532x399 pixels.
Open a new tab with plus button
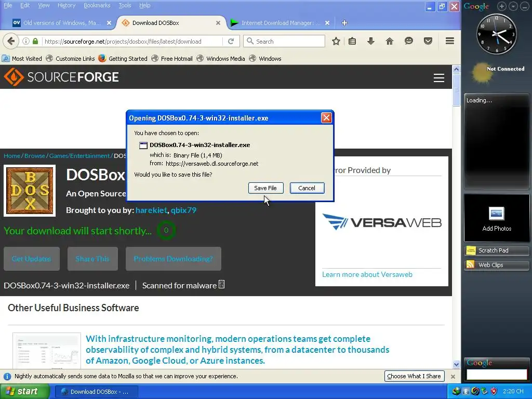[344, 23]
